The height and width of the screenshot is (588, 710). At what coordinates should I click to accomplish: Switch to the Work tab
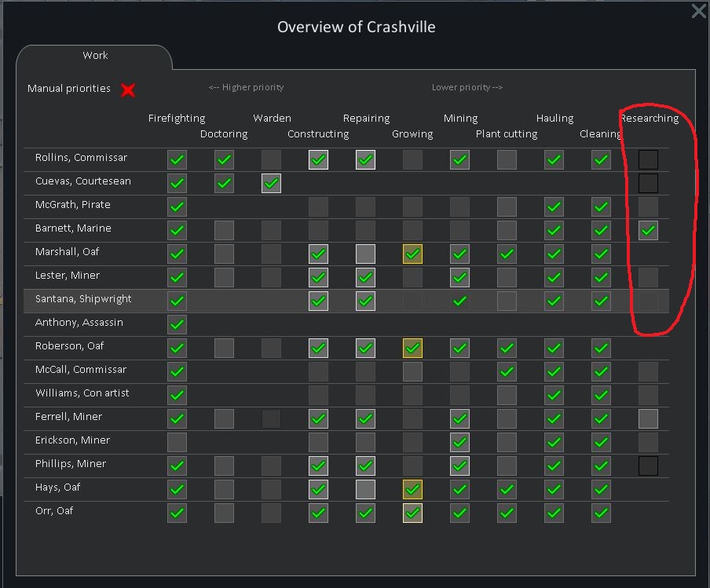tap(95, 55)
